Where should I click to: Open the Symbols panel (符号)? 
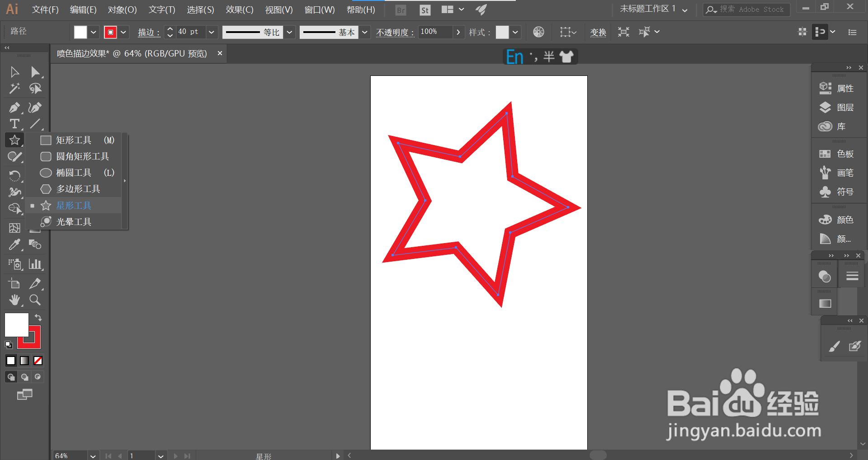[x=837, y=192]
